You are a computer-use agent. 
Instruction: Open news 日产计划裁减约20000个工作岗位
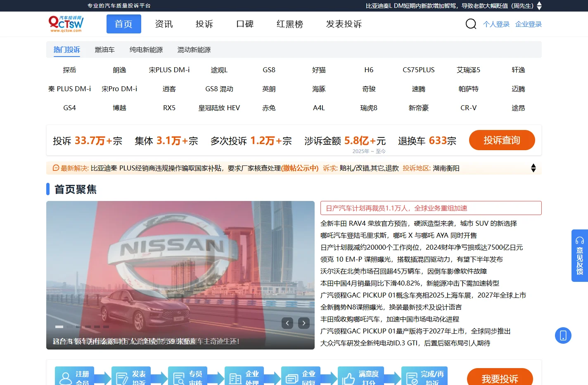[422, 247]
